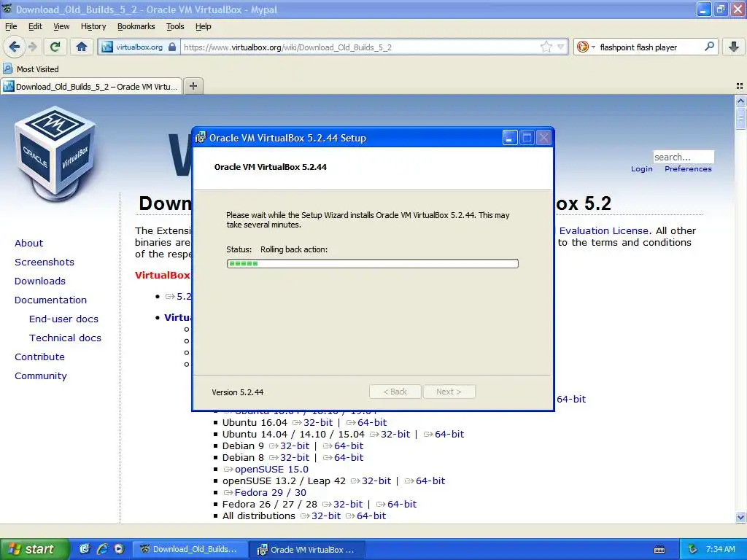
Task: Click the Show Desktop quick launch icon
Action: click(x=85, y=549)
